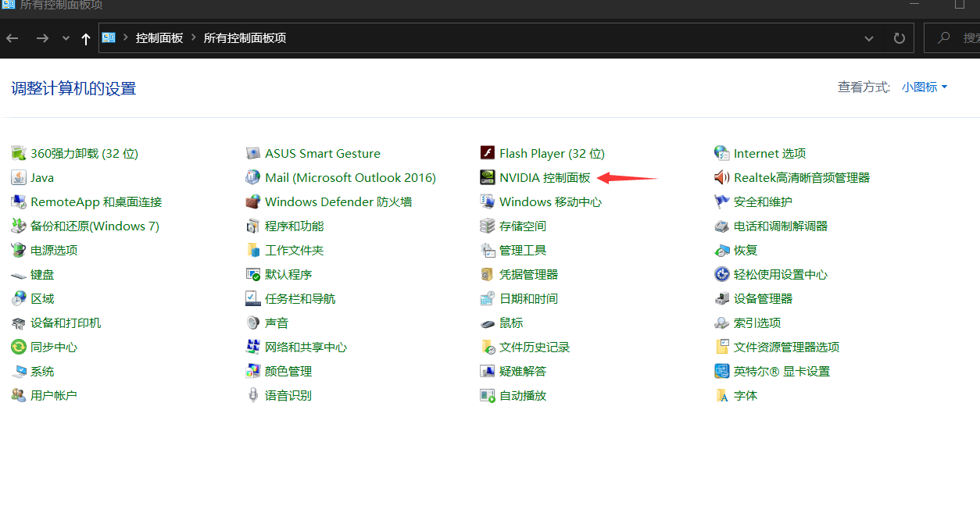Click 所有控制面板项 in the breadcrumb path
The width and height of the screenshot is (980, 506).
[245, 37]
